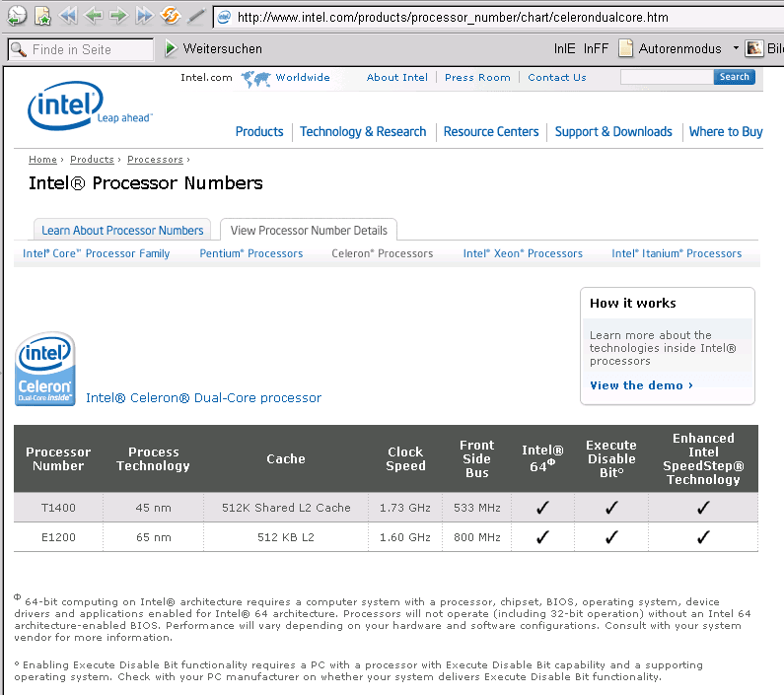Click the 65 nm process technology cell
The height and width of the screenshot is (695, 784).
154,537
